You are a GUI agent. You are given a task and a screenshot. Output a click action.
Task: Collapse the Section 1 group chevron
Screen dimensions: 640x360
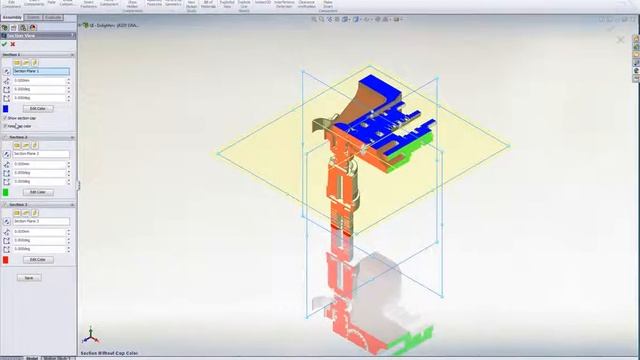[72, 55]
